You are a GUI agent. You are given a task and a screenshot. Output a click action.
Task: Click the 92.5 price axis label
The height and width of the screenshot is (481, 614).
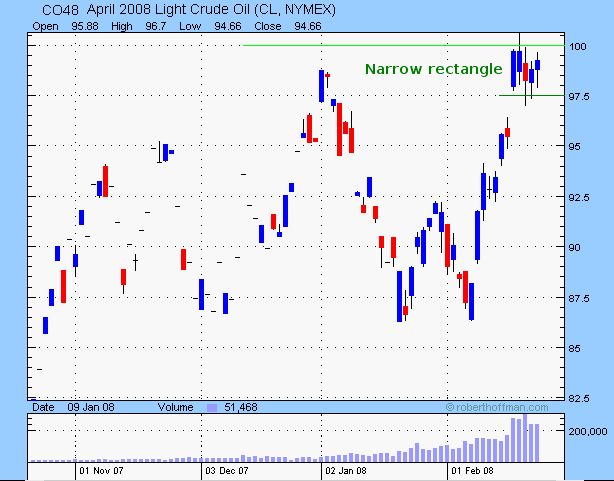coord(579,197)
